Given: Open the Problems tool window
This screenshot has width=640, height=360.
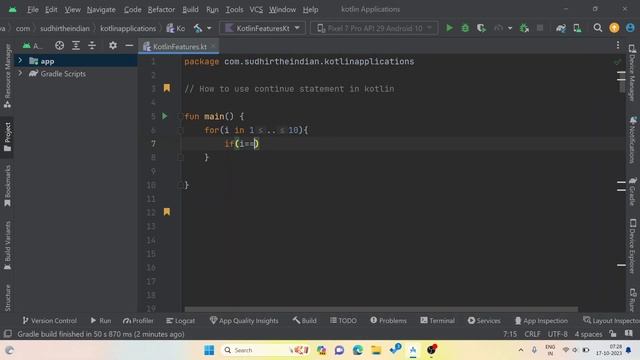Looking at the screenshot, I should (x=388, y=320).
